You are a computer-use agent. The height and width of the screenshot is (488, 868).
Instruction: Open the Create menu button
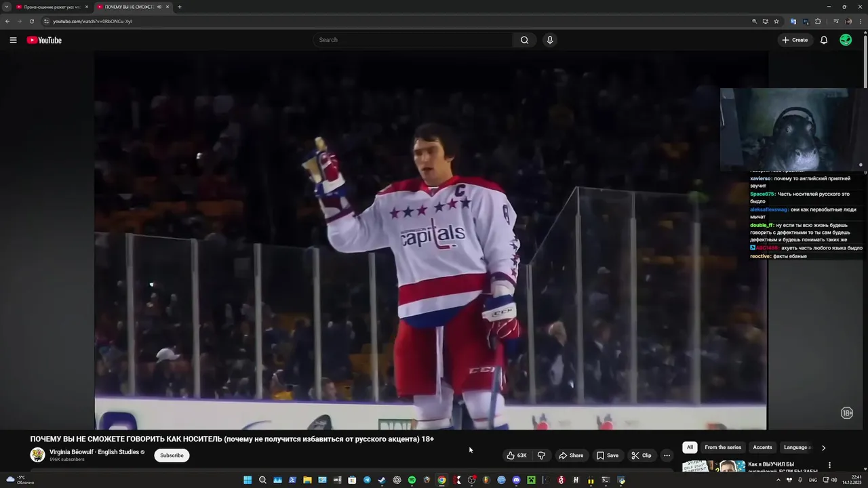tap(795, 40)
